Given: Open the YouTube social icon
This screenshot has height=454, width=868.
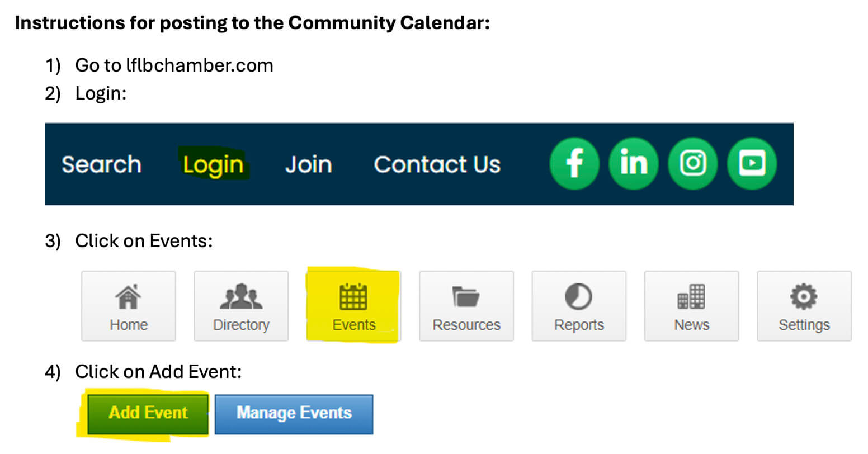Looking at the screenshot, I should tap(752, 163).
